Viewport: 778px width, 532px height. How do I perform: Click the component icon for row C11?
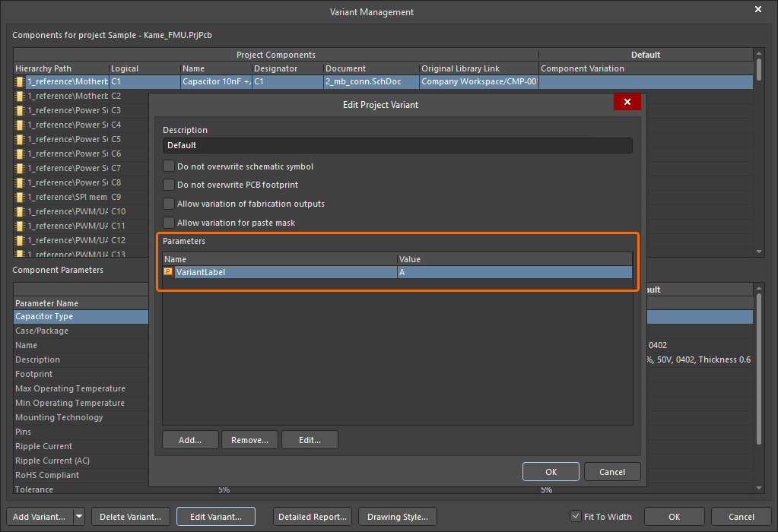(20, 226)
